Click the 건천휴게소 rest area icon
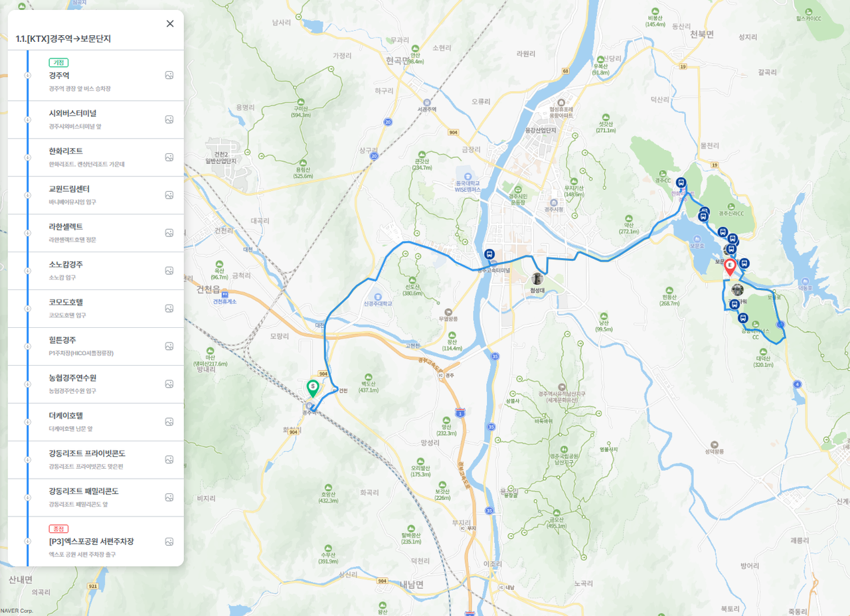Screen dimensions: 850x616 pyautogui.click(x=225, y=294)
